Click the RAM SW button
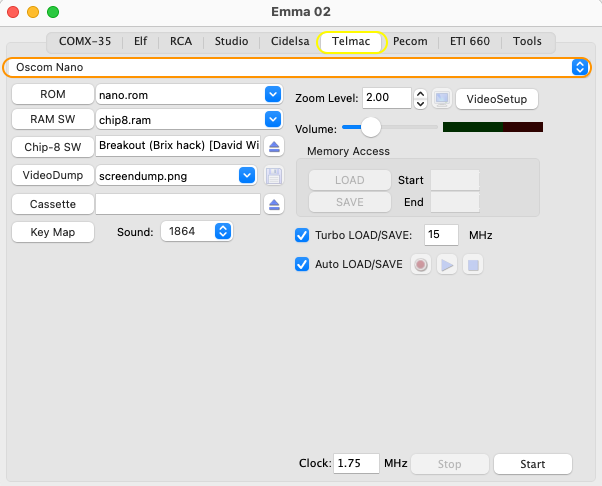This screenshot has width=602, height=486. click(x=53, y=119)
